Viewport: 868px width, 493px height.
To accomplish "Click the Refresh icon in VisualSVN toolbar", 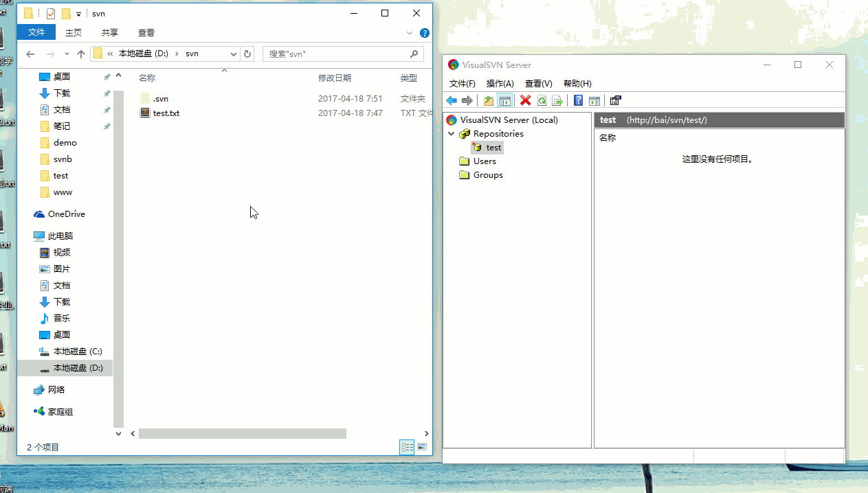I will (x=542, y=101).
